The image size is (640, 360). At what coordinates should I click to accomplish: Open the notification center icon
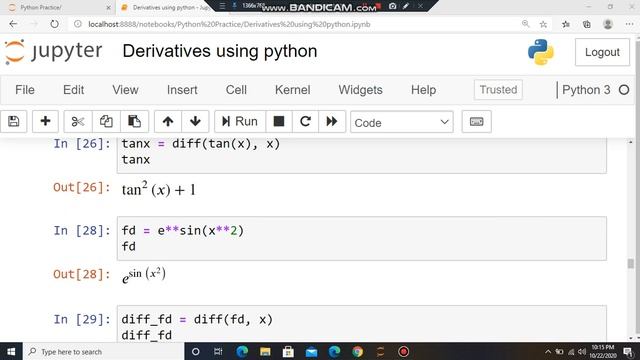(629, 352)
